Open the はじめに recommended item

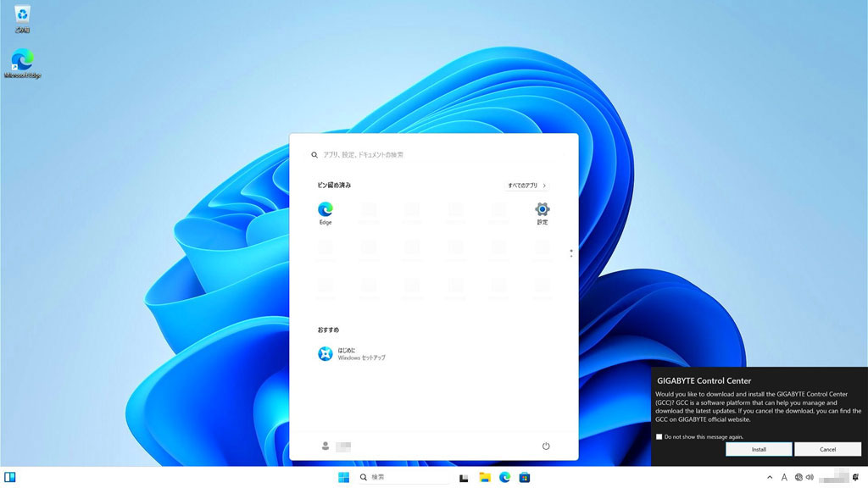[352, 353]
